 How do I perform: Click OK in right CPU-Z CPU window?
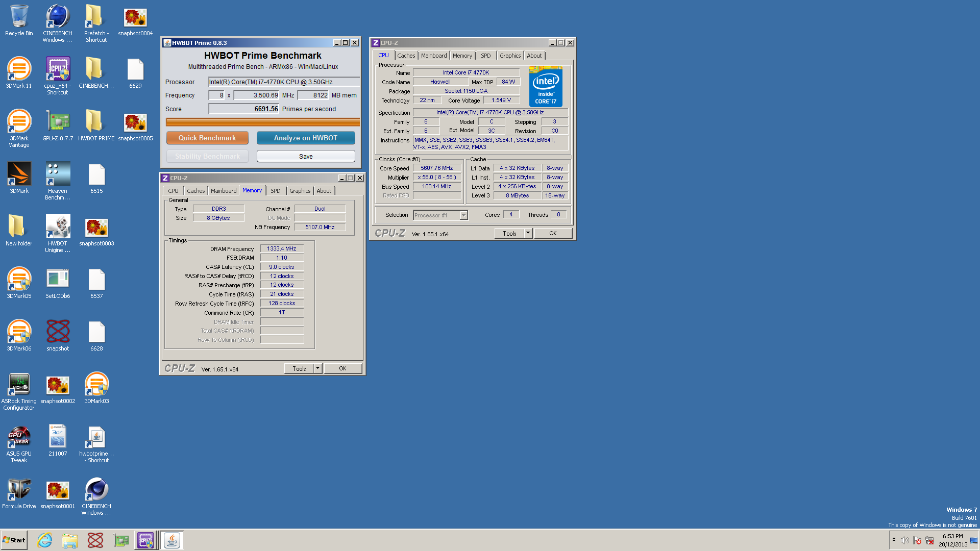553,233
